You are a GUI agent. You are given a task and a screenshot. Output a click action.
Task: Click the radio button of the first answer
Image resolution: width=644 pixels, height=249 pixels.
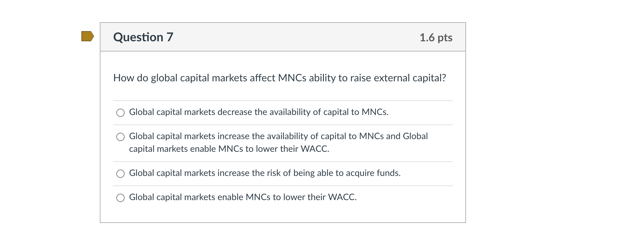(x=121, y=112)
